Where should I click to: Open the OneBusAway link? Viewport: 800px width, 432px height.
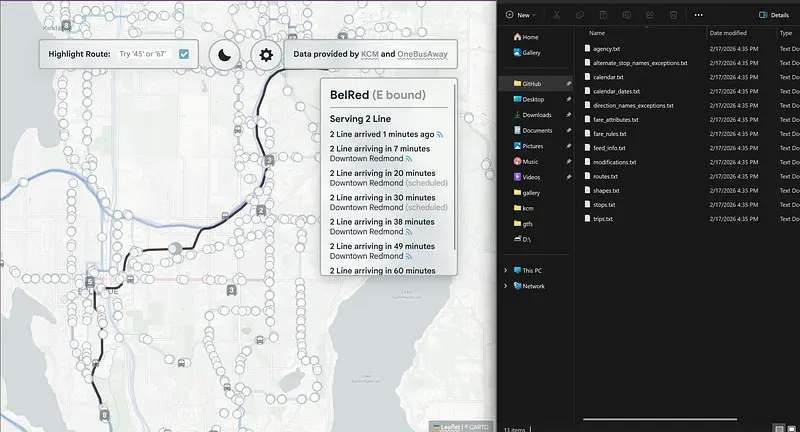click(x=421, y=54)
